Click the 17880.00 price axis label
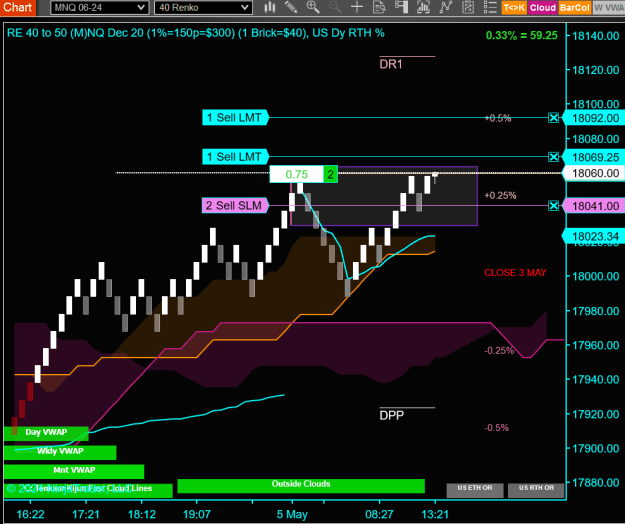 596,483
